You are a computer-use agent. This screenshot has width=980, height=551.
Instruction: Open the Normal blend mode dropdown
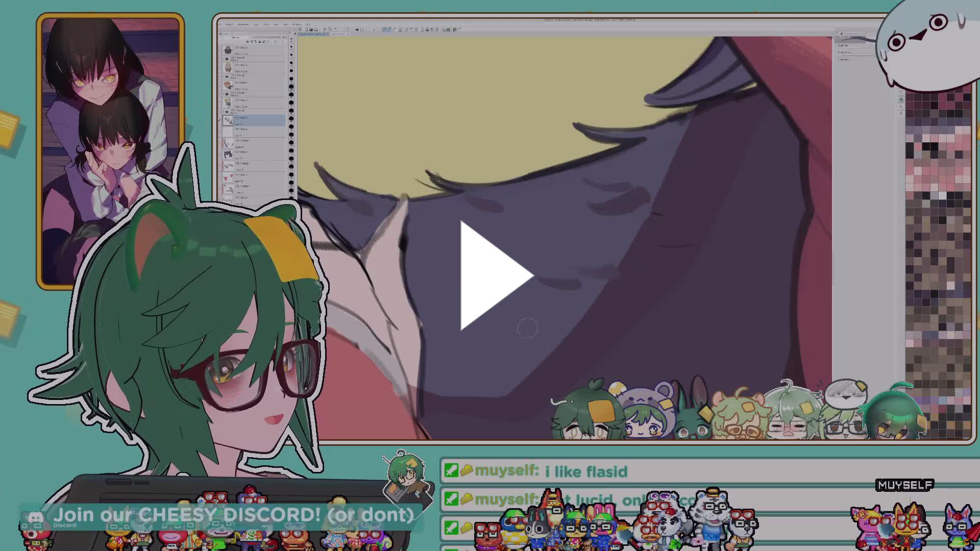point(237,37)
